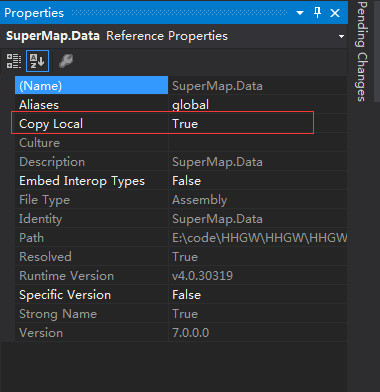This screenshot has width=380, height=392.
Task: Open the Properties window position dropdown arrow
Action: coord(300,13)
